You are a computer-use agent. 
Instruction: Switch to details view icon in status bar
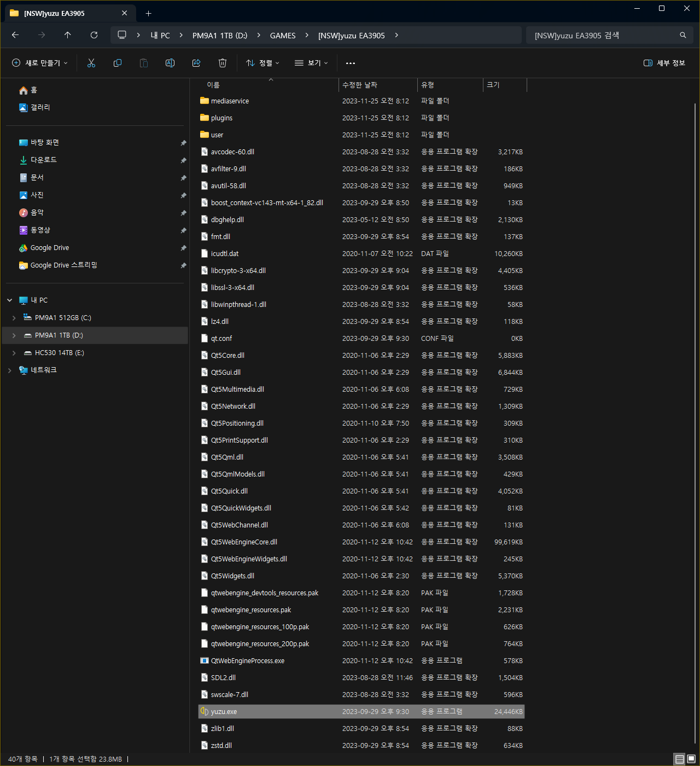[679, 759]
